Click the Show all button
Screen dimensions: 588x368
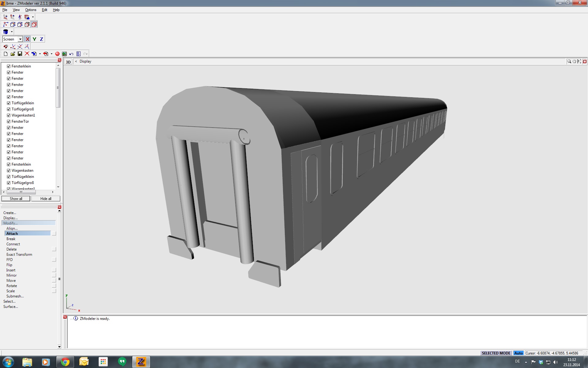point(16,199)
